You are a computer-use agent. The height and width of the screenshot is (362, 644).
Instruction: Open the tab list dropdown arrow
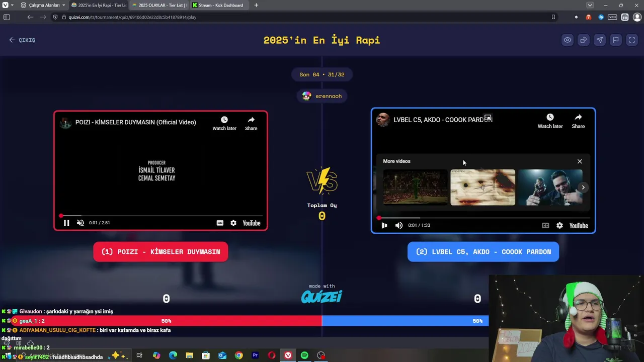tap(590, 5)
